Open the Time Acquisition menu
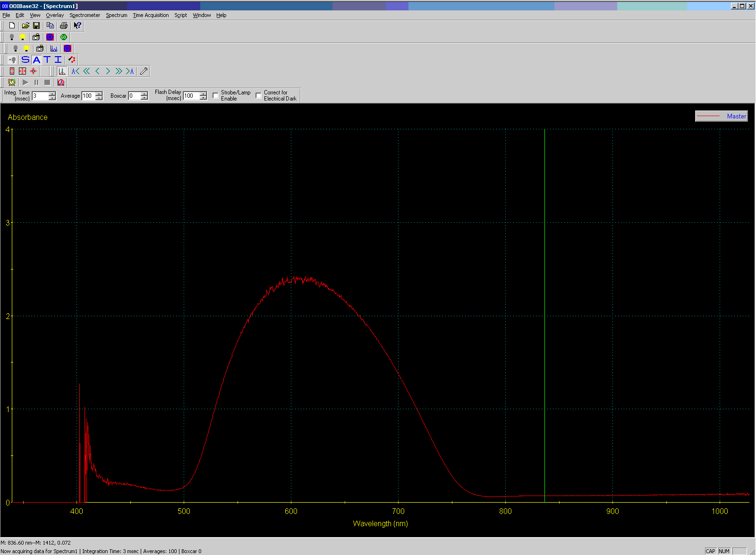The image size is (756, 555). [151, 15]
